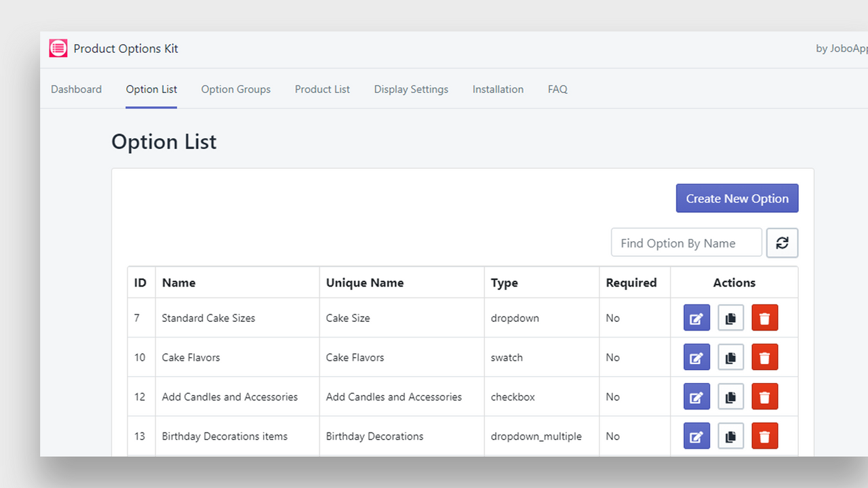
Task: Copy the Add Candles and Accessories option
Action: pyautogui.click(x=730, y=396)
